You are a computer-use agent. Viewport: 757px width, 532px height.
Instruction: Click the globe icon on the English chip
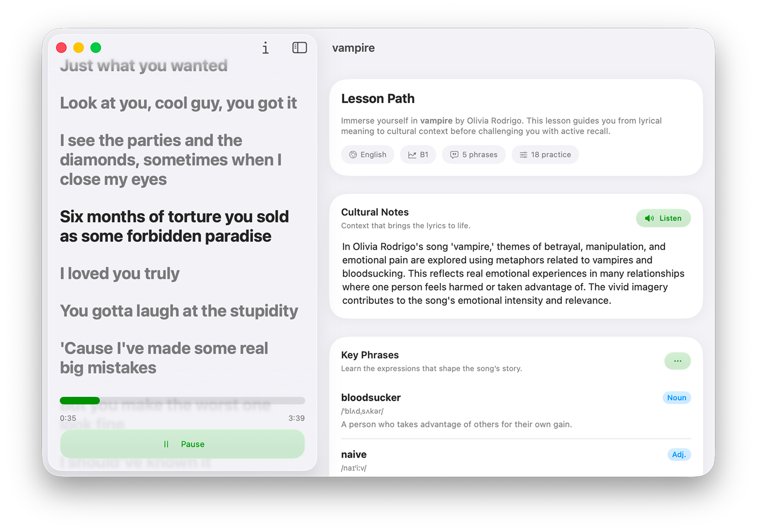click(353, 154)
